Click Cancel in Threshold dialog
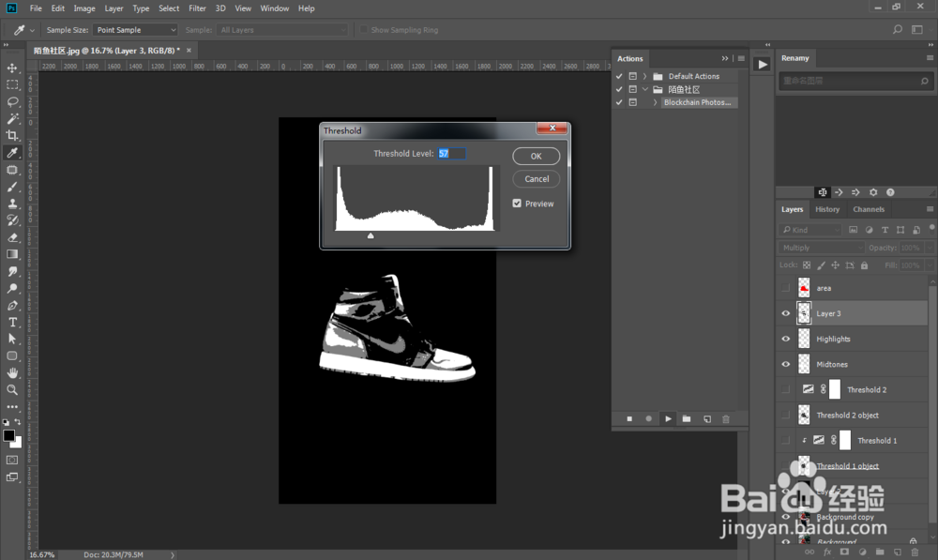This screenshot has width=938, height=560. pos(537,179)
